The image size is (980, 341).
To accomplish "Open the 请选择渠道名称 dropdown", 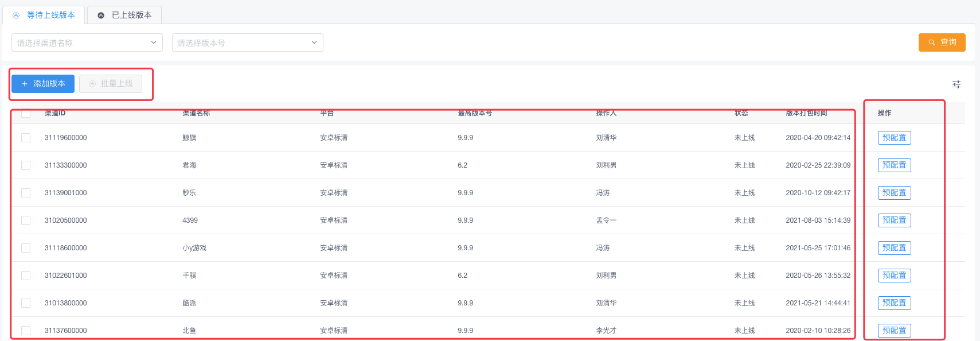I will [x=87, y=42].
